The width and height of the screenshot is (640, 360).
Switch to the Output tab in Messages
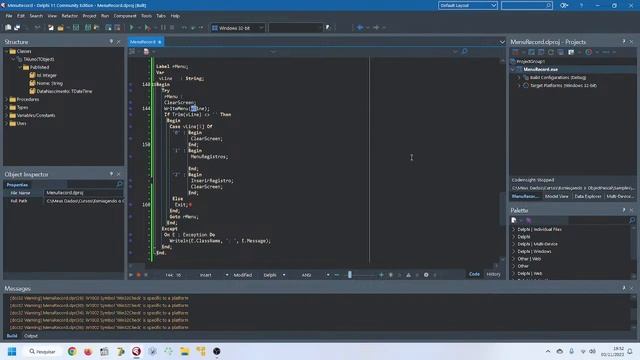tap(31, 336)
